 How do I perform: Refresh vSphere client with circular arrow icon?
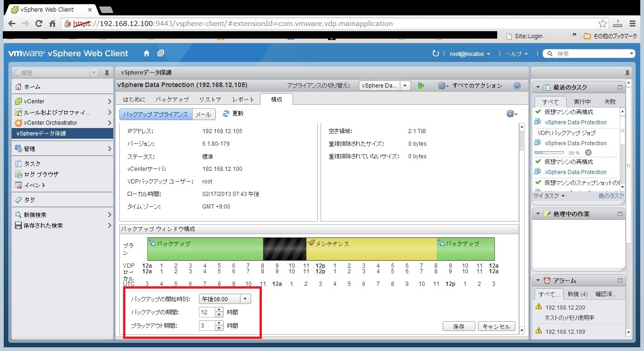[x=436, y=54]
